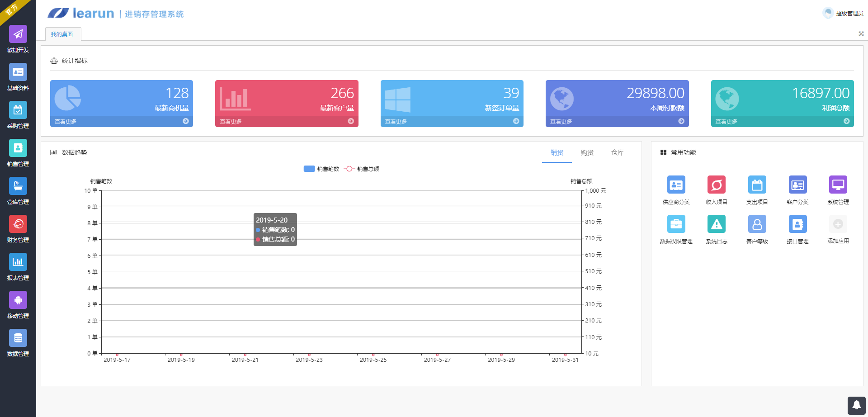Open the notification bell
The width and height of the screenshot is (868, 417).
click(x=856, y=406)
